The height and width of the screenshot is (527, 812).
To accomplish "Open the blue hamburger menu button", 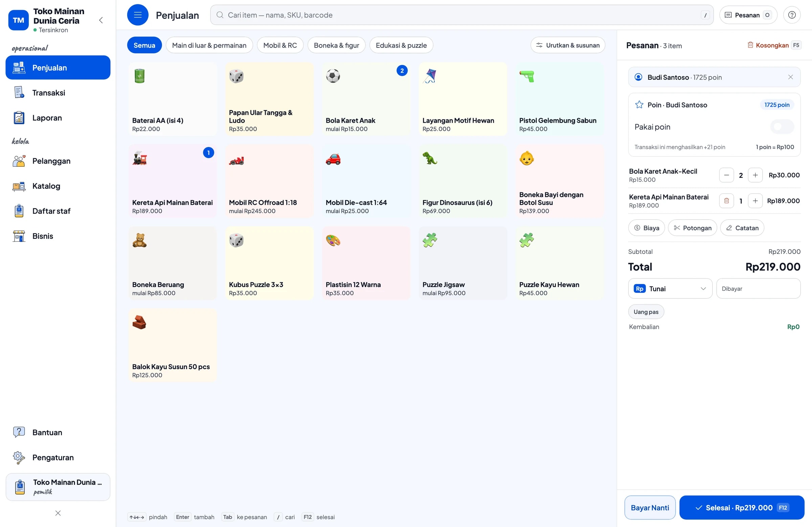I will coord(137,15).
